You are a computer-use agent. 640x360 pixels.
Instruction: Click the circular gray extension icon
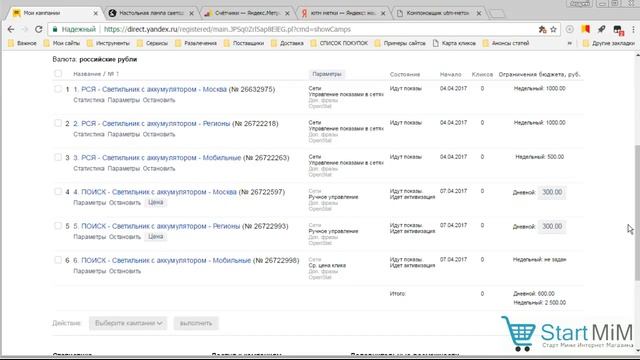click(569, 29)
